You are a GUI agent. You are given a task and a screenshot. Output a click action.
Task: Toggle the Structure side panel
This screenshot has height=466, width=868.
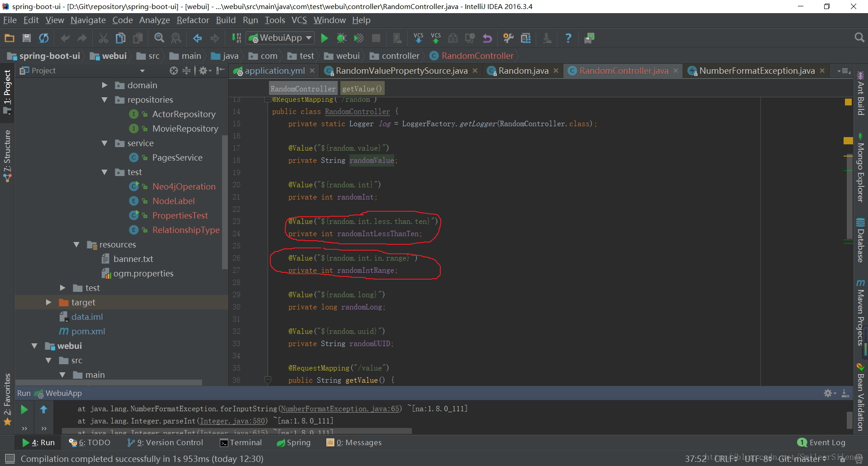[x=7, y=156]
